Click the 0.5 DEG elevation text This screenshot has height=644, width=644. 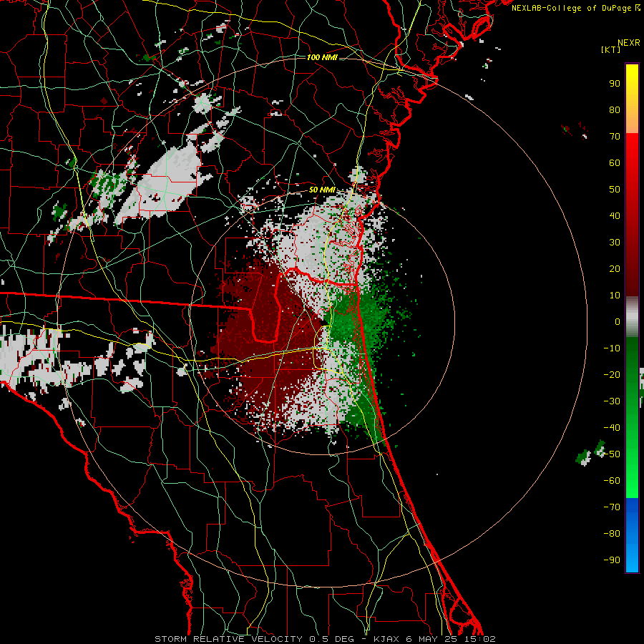pos(331,639)
